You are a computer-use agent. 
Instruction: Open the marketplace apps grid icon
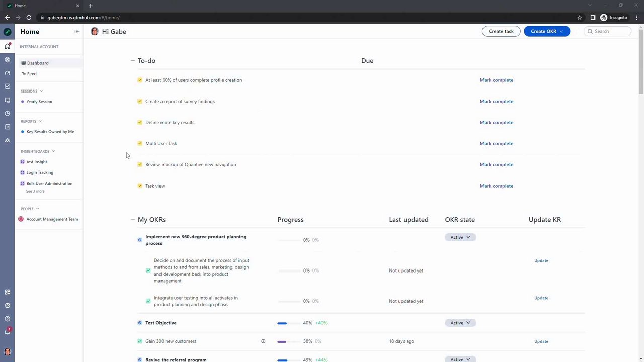pyautogui.click(x=7, y=292)
